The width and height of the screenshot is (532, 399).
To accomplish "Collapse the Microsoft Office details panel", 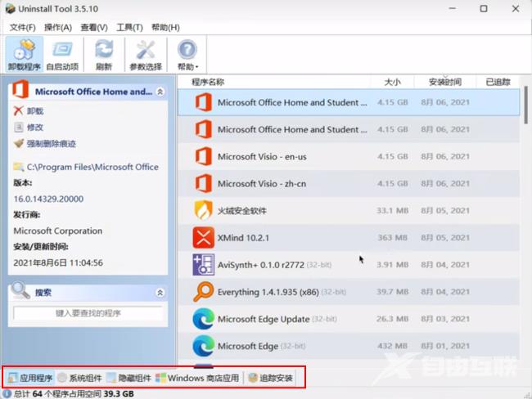I will (x=160, y=92).
